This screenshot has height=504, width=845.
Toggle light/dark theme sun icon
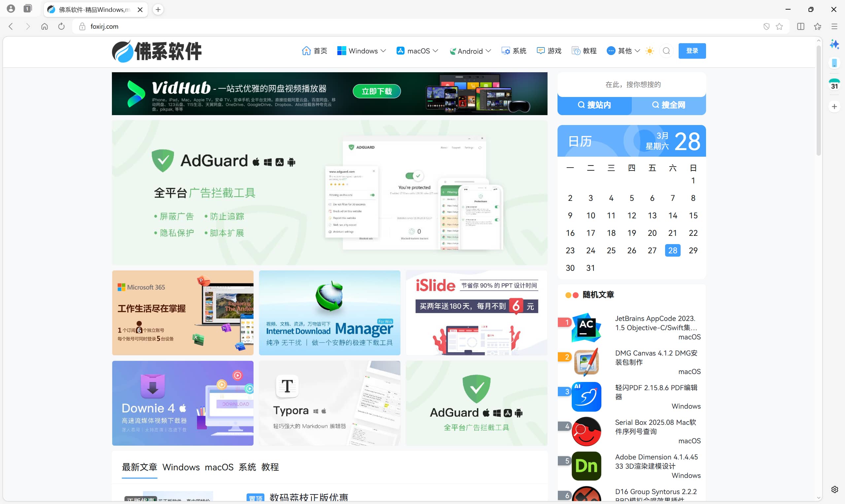pos(650,51)
